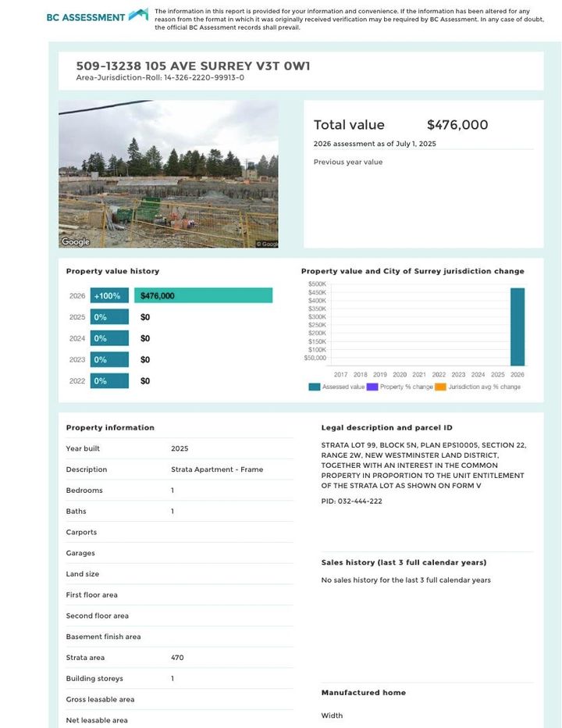Screen dimensions: 562x728
Task: Click the 0% badge for 2022
Action: (x=109, y=381)
